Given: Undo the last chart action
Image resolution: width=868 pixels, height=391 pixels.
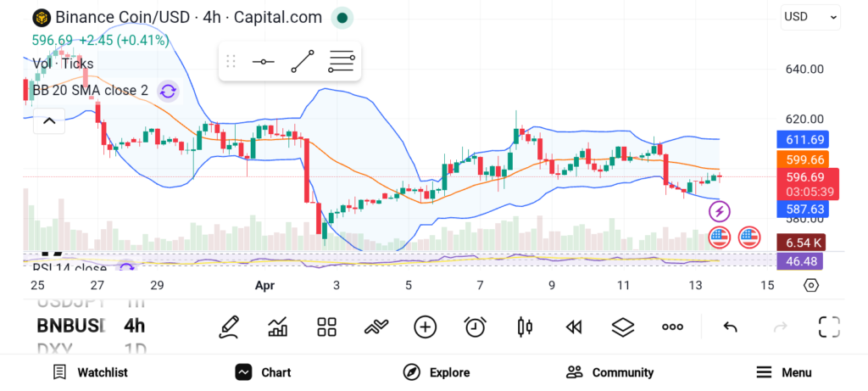Looking at the screenshot, I should (730, 327).
